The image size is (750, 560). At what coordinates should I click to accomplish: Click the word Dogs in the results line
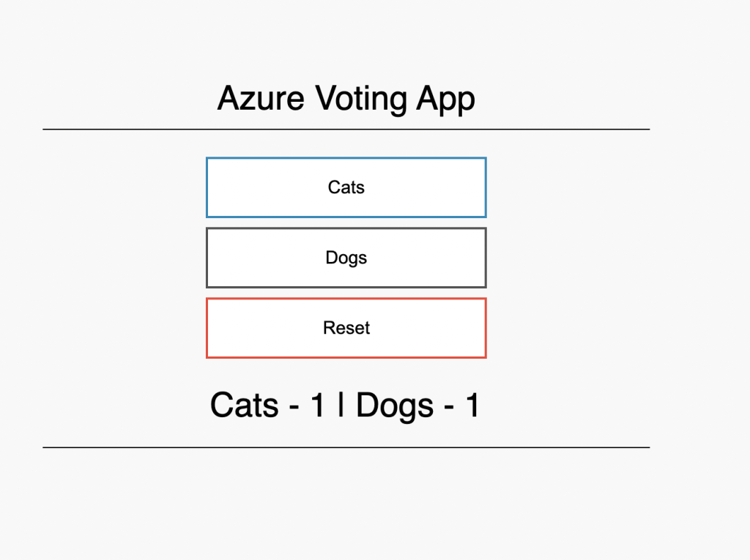(x=395, y=406)
